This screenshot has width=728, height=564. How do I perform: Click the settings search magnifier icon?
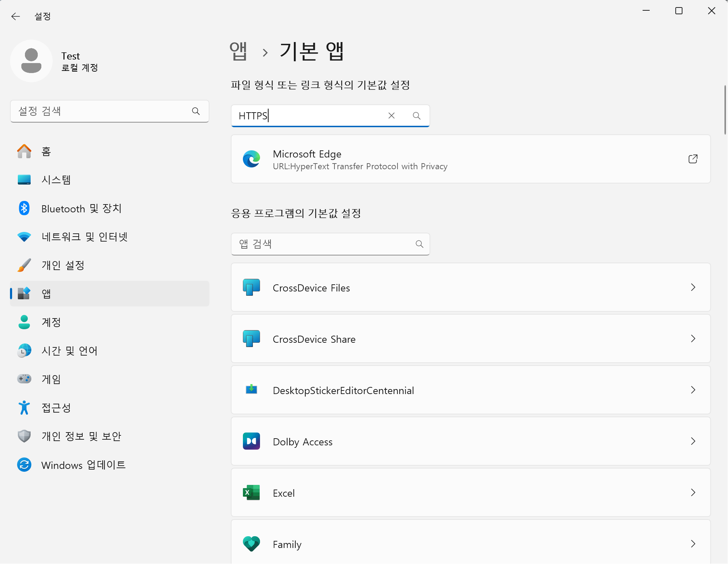196,111
